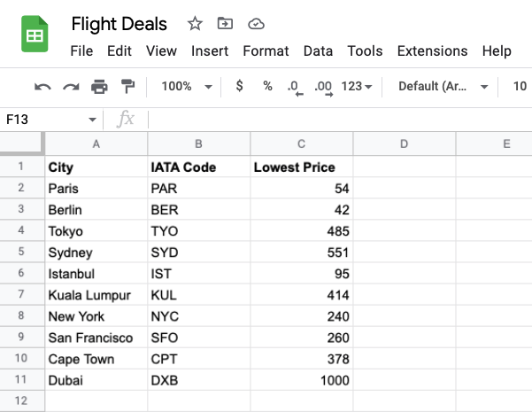Open the 123 number formats dropdown

click(x=357, y=86)
